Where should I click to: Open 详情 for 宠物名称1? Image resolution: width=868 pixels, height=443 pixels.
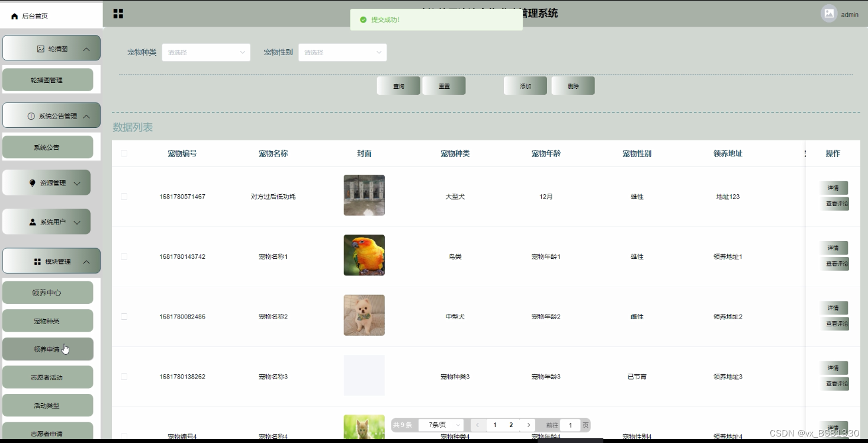click(x=834, y=248)
